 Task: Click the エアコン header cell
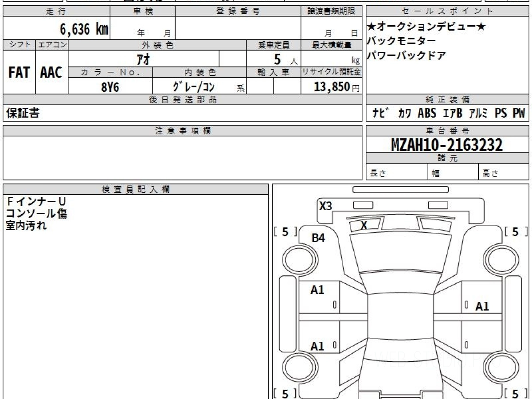pos(52,45)
